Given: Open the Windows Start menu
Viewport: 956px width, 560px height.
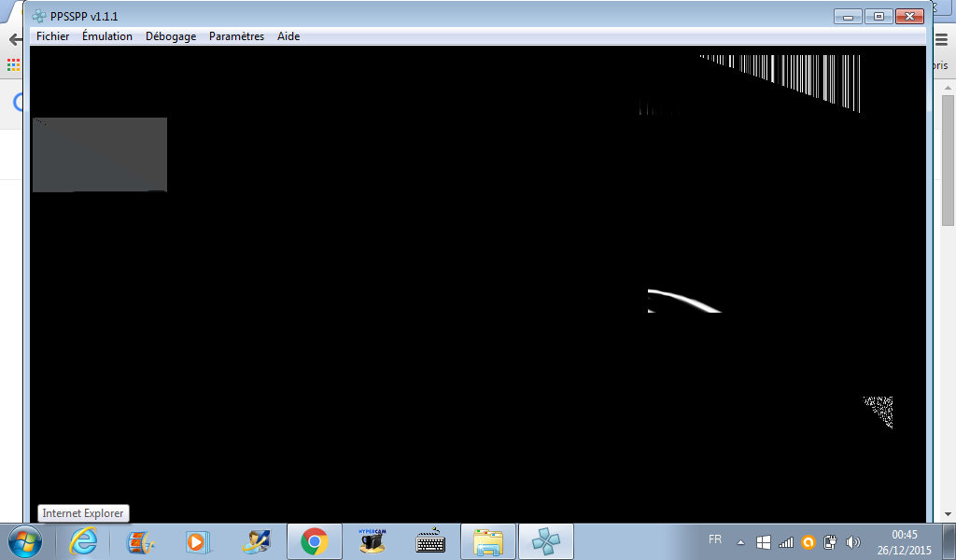Looking at the screenshot, I should [x=22, y=541].
